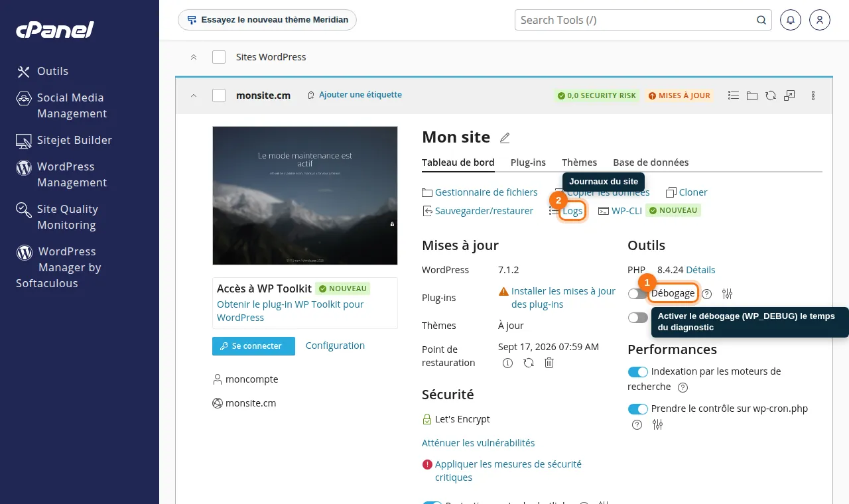Toggle wp-cron.php control switch
Screen dimensions: 849x504
[x=637, y=409]
